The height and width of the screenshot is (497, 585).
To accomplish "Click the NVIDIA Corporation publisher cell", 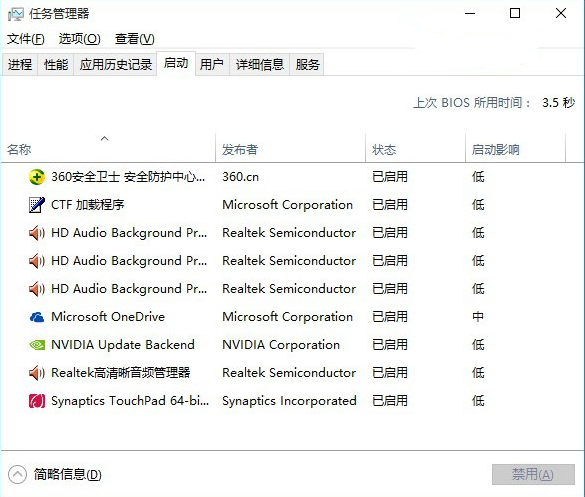I will (x=281, y=345).
